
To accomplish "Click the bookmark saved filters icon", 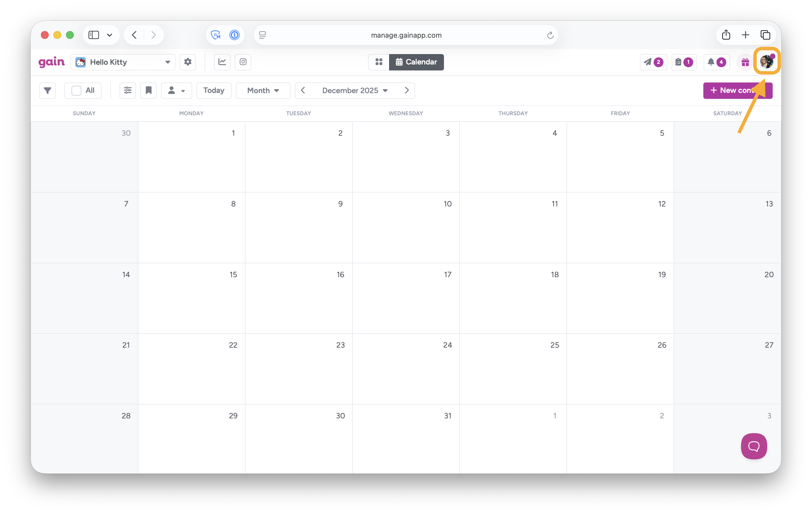I will tap(148, 90).
